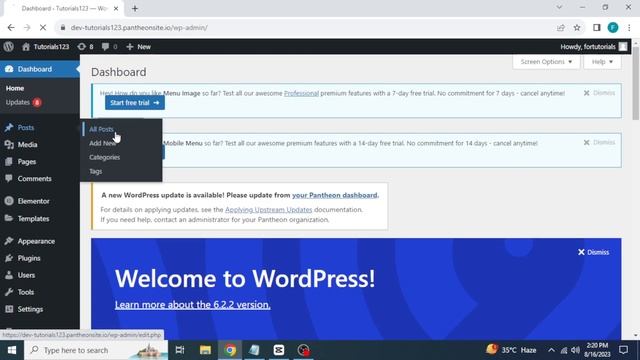640x360 pixels.
Task: Open the Pages icon in sidebar
Action: coord(9,162)
